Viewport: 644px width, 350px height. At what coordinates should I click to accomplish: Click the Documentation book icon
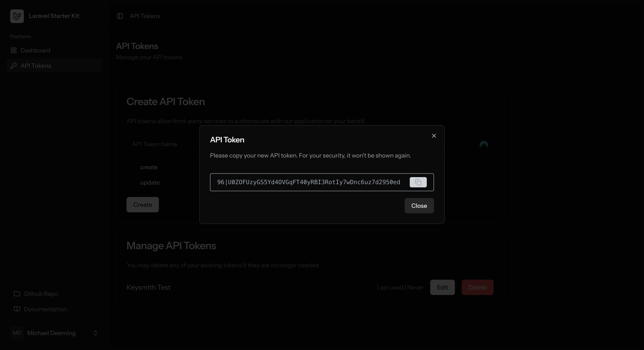click(x=17, y=309)
